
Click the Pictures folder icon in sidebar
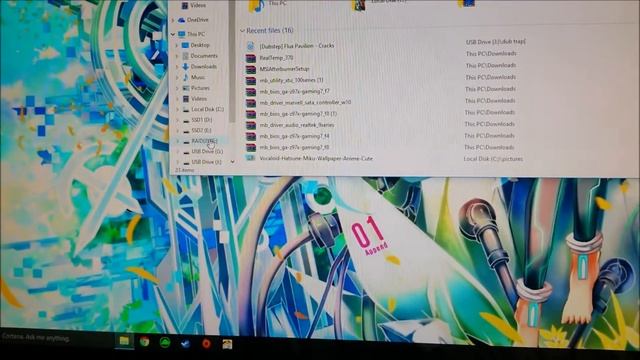pyautogui.click(x=186, y=88)
